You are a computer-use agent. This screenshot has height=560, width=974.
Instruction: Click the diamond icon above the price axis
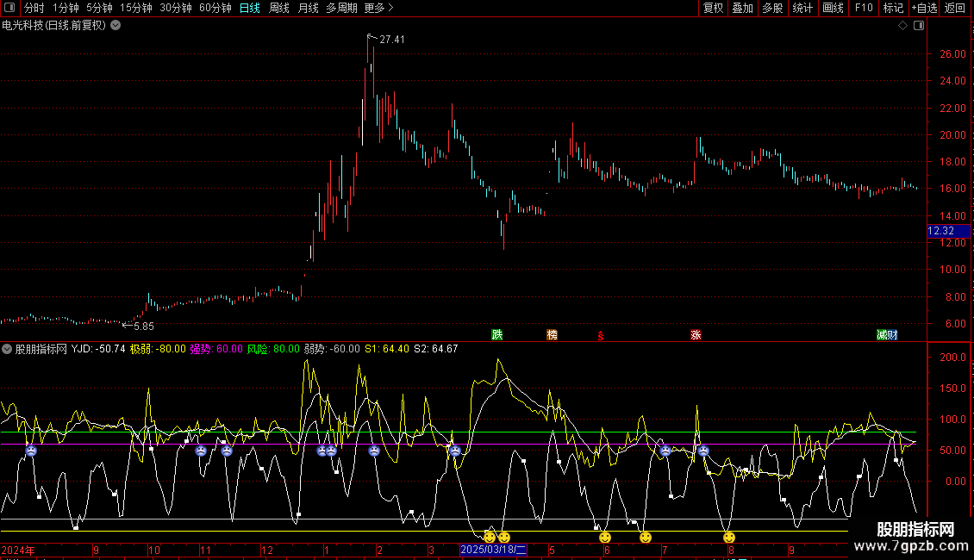(902, 26)
